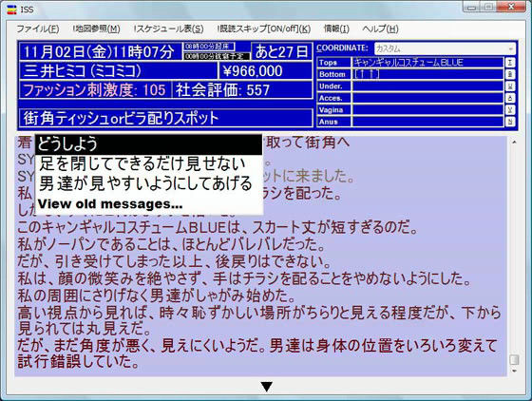Click the date 11月02日(金)11時07分

(101, 52)
